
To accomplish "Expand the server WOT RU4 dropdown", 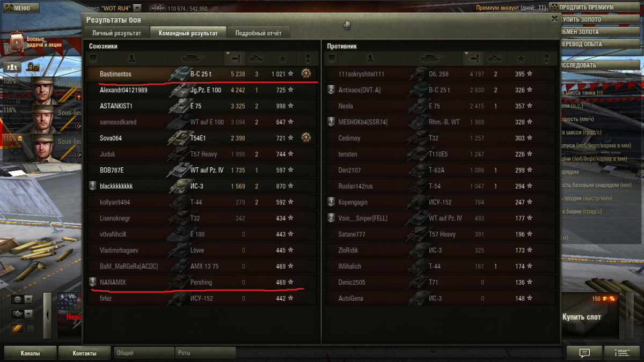I will (x=137, y=8).
